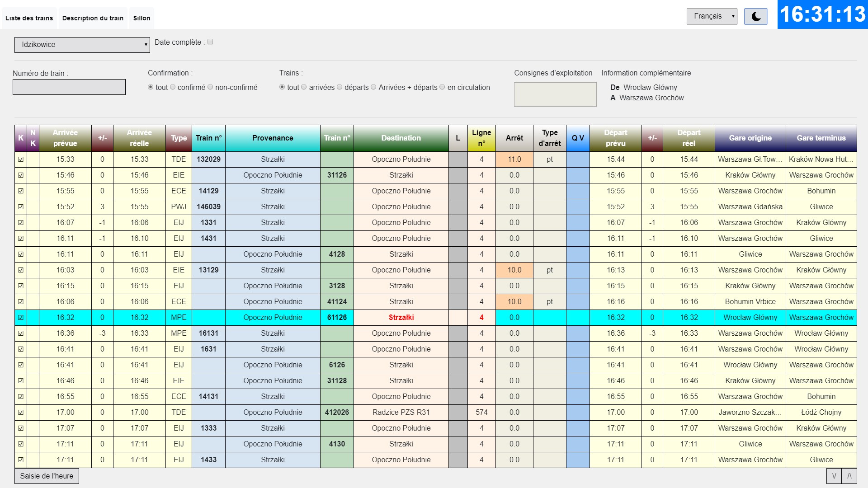The image size is (868, 488).
Task: Click the Ligne n° column header
Action: point(481,138)
